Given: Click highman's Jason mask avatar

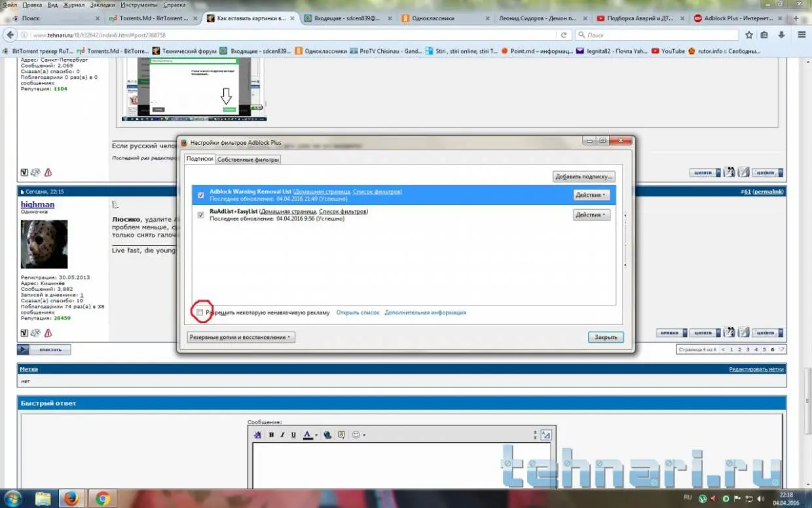Looking at the screenshot, I should pyautogui.click(x=44, y=244).
